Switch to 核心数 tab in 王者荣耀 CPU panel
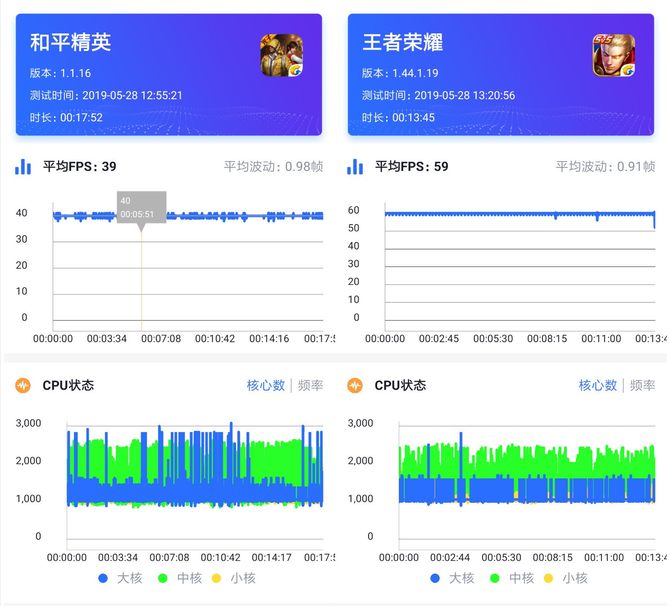The height and width of the screenshot is (606, 670). click(598, 385)
